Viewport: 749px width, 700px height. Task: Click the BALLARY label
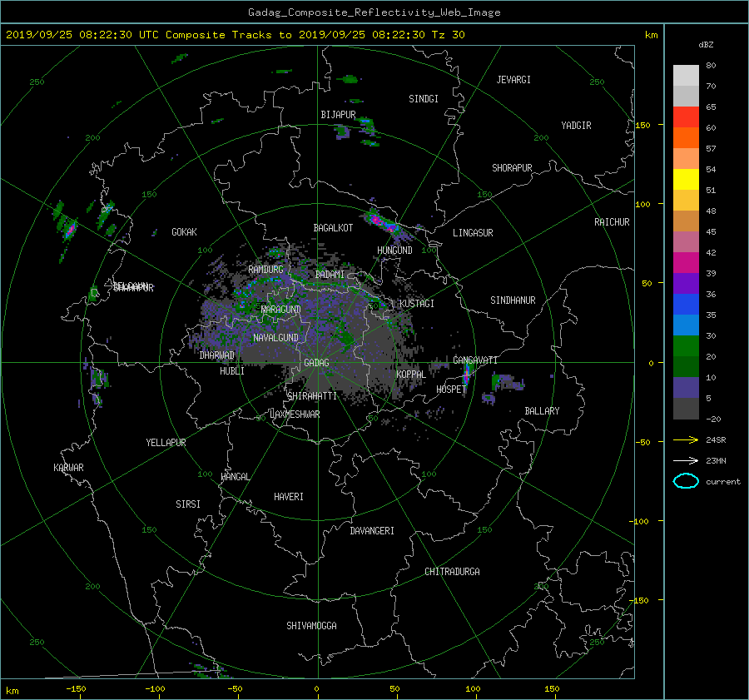(542, 411)
